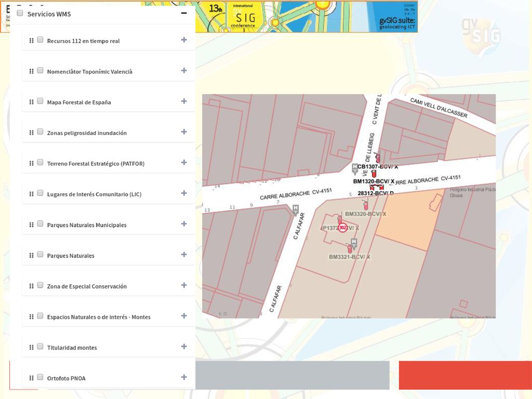
Task: Grab the drag handle for Recursos 112 en tiempo real
Action: pos(31,41)
